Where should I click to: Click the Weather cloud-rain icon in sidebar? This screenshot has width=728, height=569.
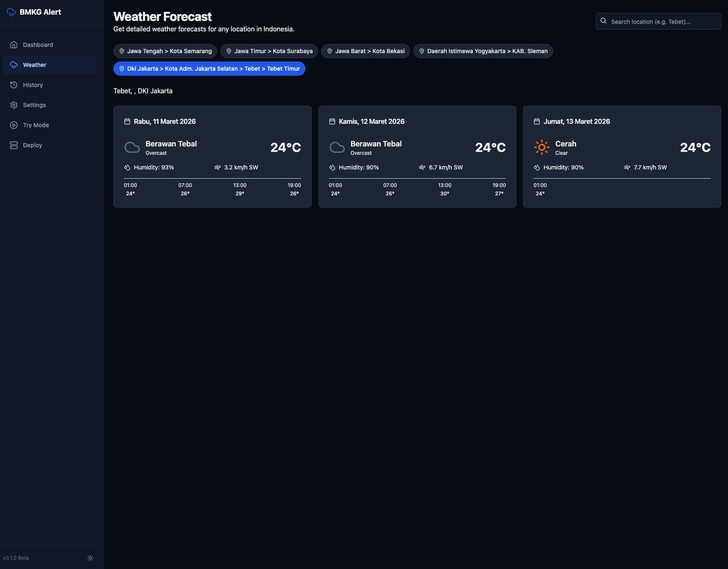coord(14,65)
